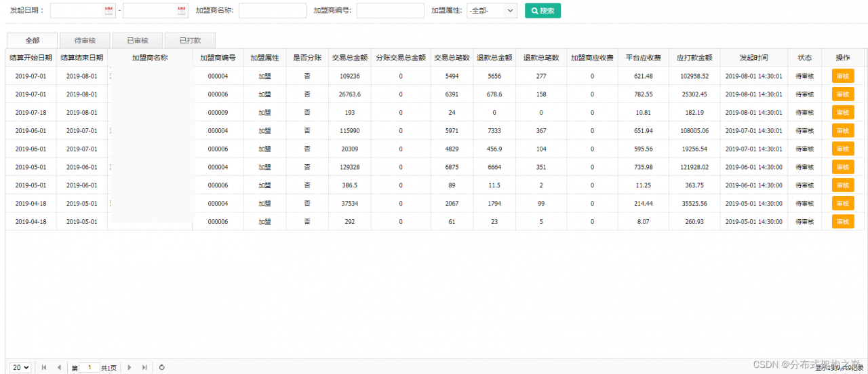Focus the end date input field

(x=155, y=11)
